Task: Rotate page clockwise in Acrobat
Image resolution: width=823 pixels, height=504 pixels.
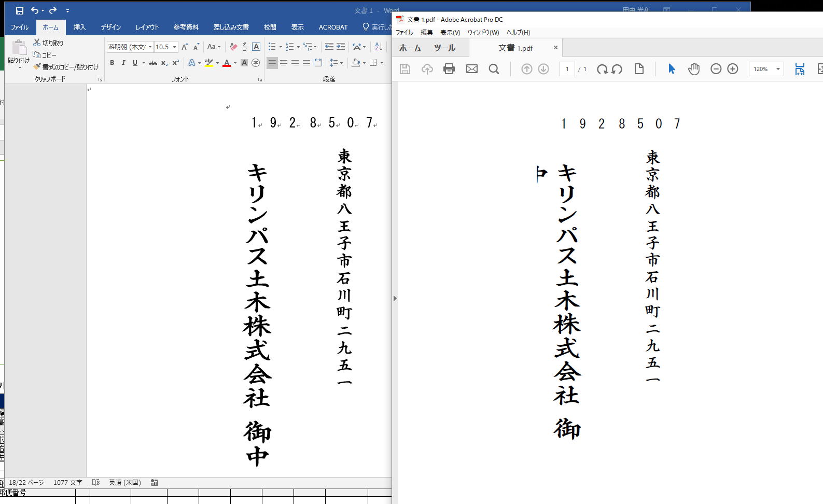Action: [x=602, y=69]
